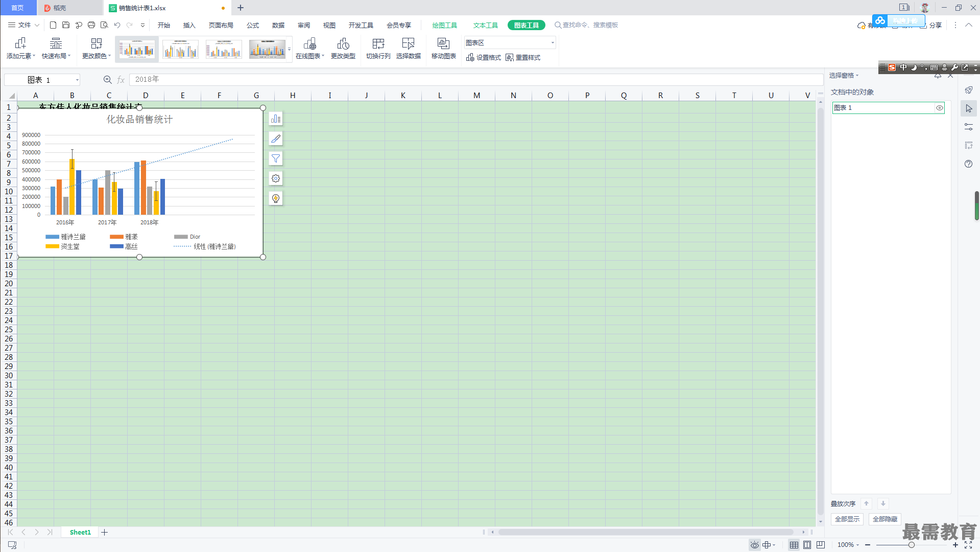This screenshot has width=980, height=552.
Task: Click the zoom magnifier icon by formula bar
Action: [x=107, y=80]
